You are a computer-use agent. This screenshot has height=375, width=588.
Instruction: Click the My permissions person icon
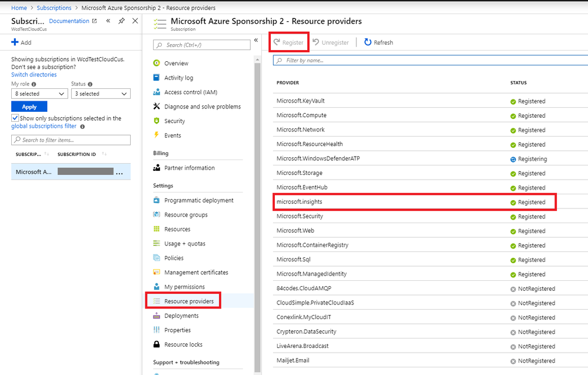pos(157,287)
